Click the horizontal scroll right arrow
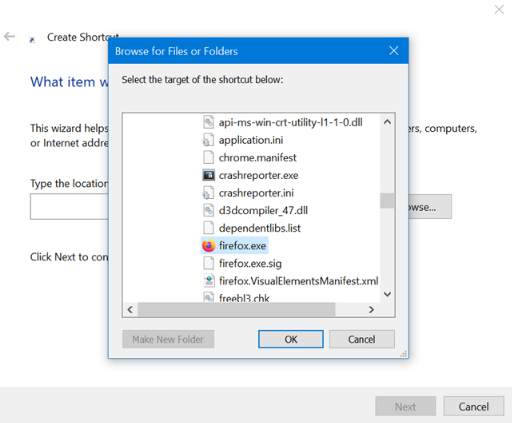Screen dimensions: 512x423 [x=371, y=309]
